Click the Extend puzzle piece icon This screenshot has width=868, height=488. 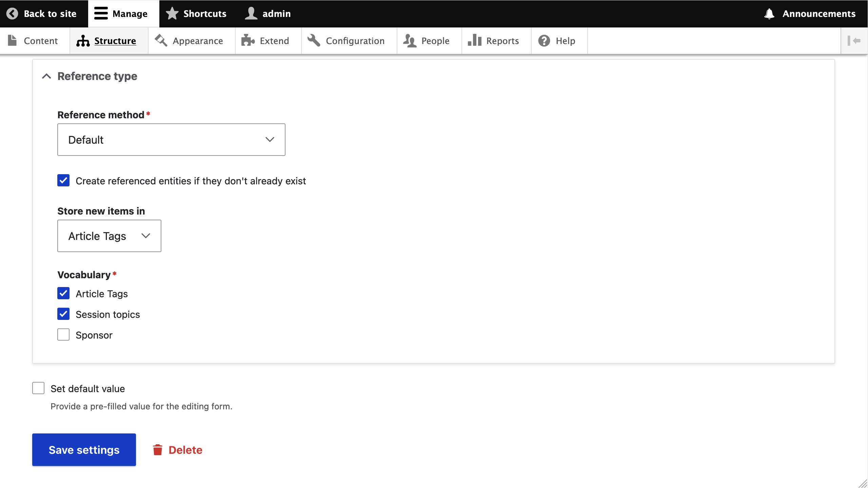(x=248, y=41)
